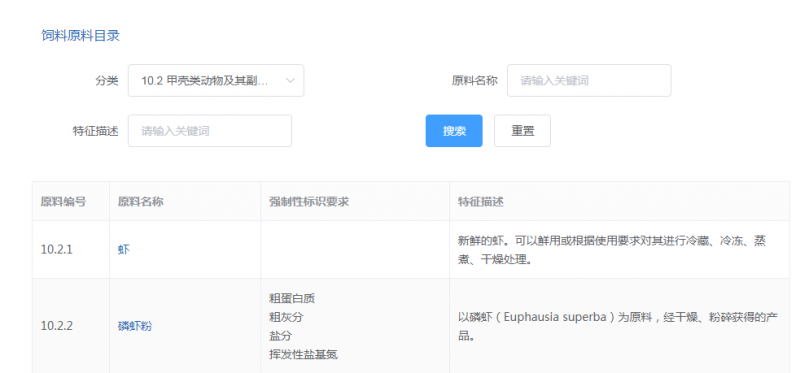Click the 挥发性盐基氮 requirement text

pos(303,354)
